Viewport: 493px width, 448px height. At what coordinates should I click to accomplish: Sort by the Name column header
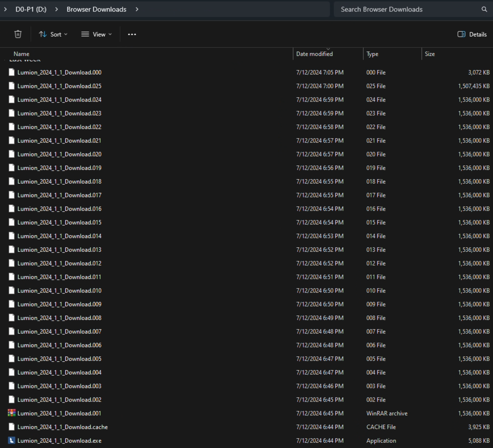[21, 54]
